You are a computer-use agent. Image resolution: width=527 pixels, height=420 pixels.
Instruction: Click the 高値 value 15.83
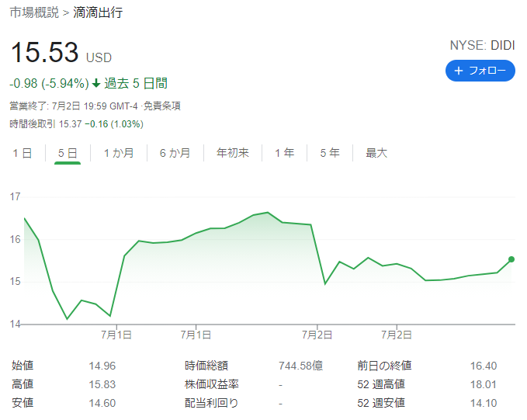[102, 384]
